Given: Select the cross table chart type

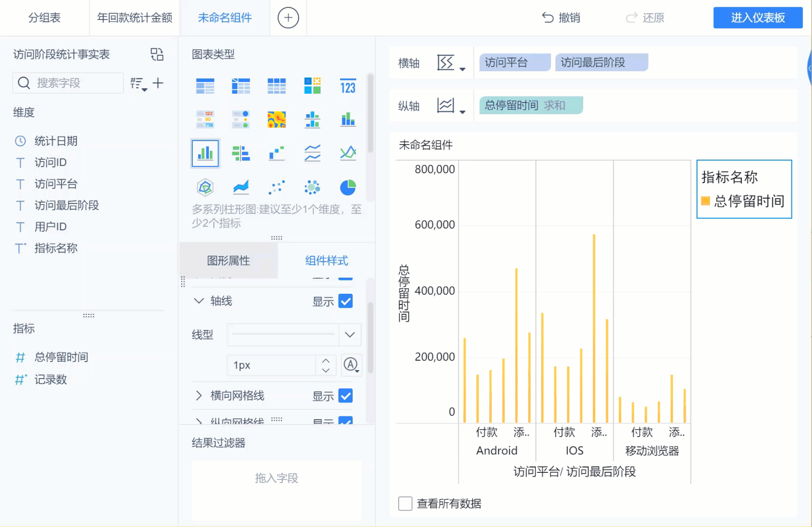Looking at the screenshot, I should [x=241, y=86].
